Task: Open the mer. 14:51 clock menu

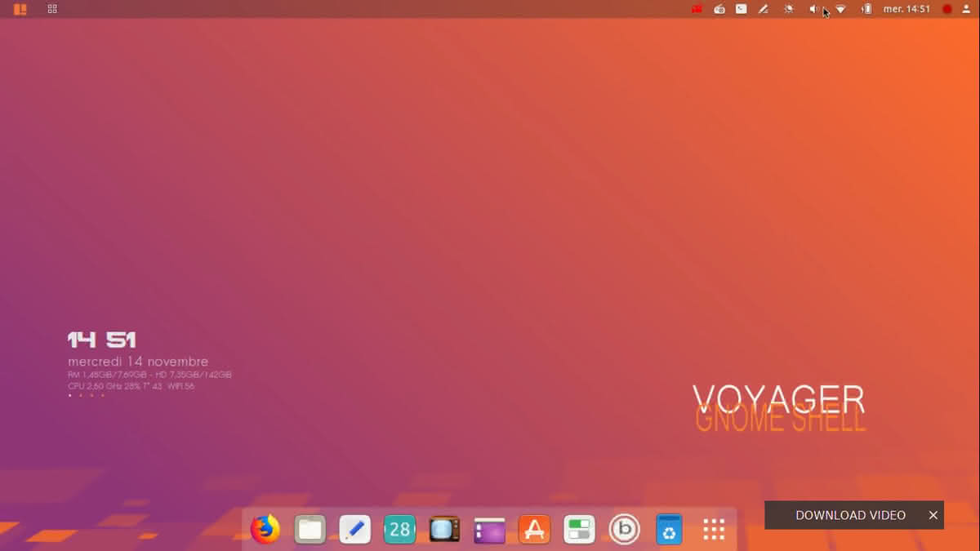Action: tap(906, 9)
